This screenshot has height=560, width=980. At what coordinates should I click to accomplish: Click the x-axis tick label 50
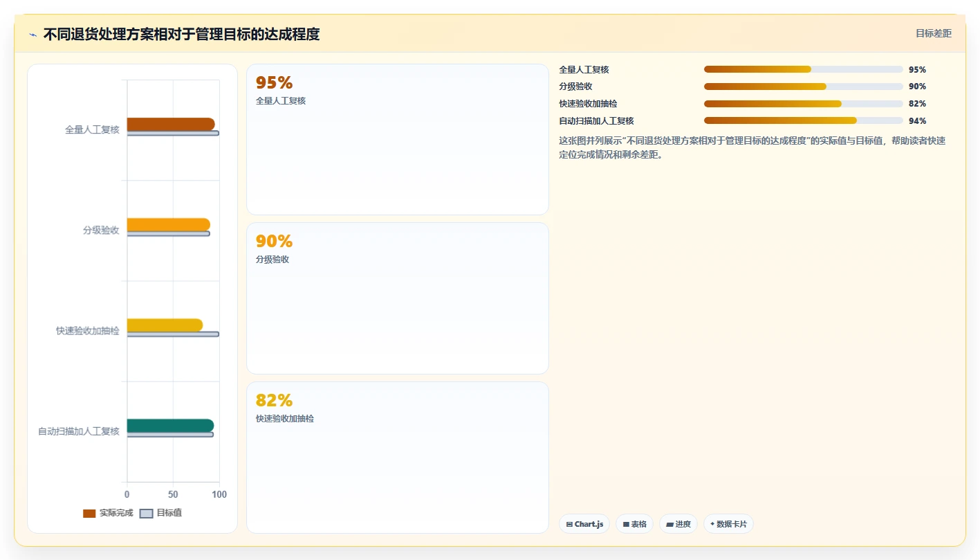(x=173, y=494)
